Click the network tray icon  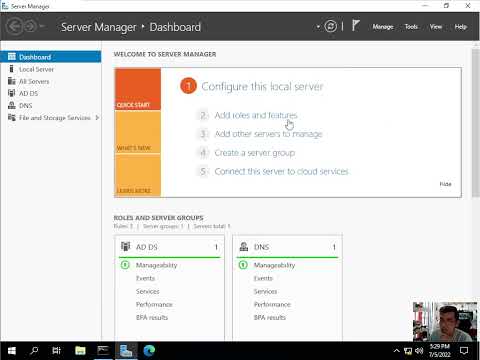coord(408,351)
